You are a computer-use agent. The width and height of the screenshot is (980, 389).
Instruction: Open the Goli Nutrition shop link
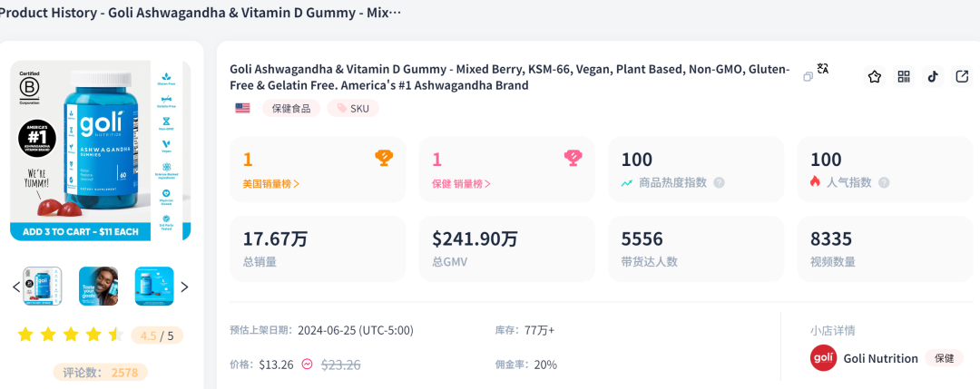tap(880, 358)
